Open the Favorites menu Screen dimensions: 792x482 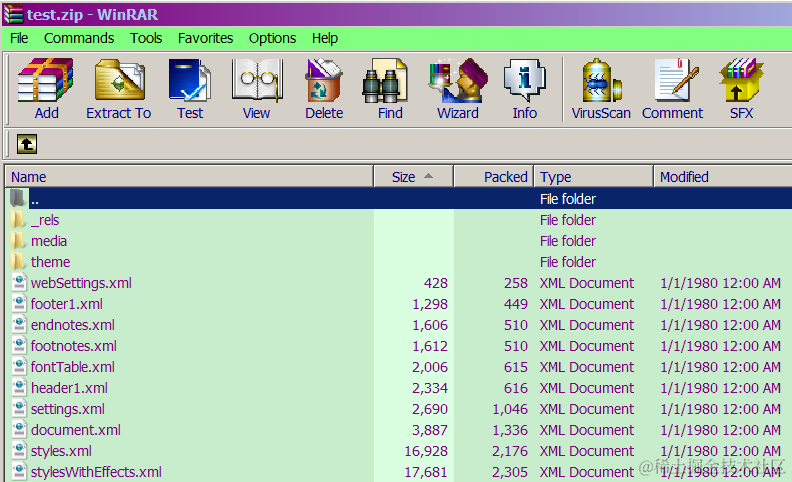point(205,38)
